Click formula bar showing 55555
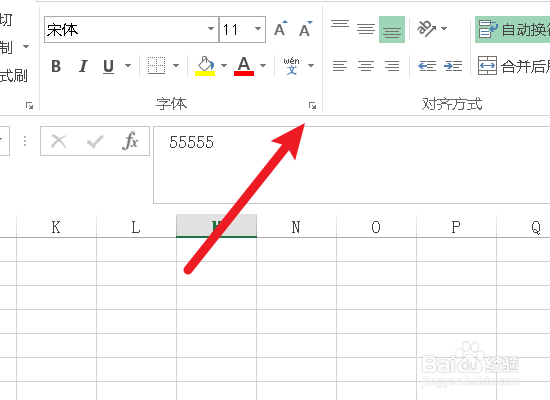The image size is (550, 400). 351,165
